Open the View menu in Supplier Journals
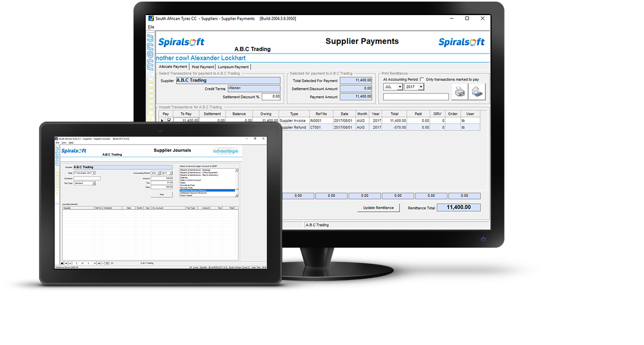 tap(64, 142)
